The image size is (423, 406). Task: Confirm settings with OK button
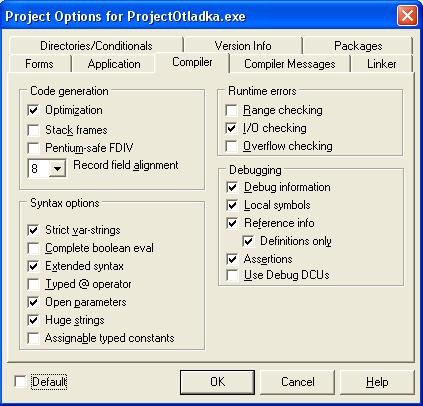[x=217, y=382]
